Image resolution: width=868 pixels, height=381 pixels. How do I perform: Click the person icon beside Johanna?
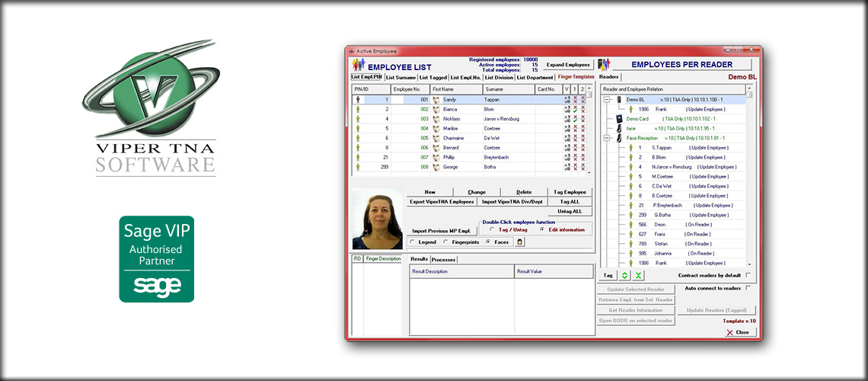tap(630, 253)
